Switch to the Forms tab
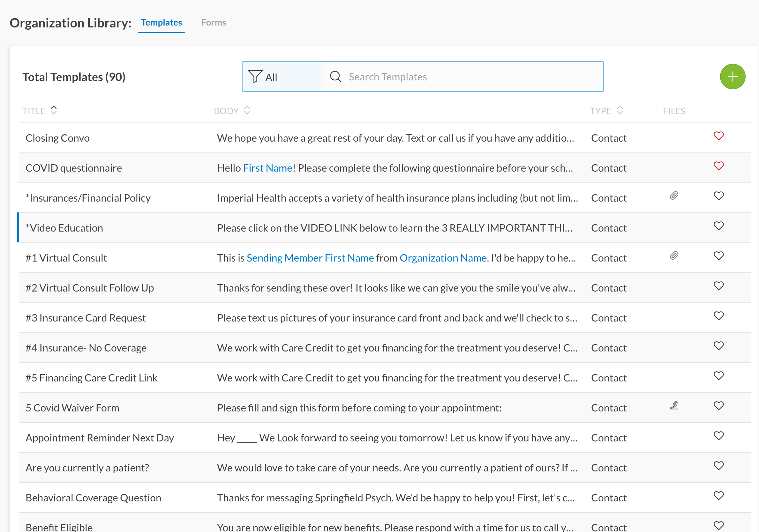This screenshot has height=532, width=759. pyautogui.click(x=214, y=22)
